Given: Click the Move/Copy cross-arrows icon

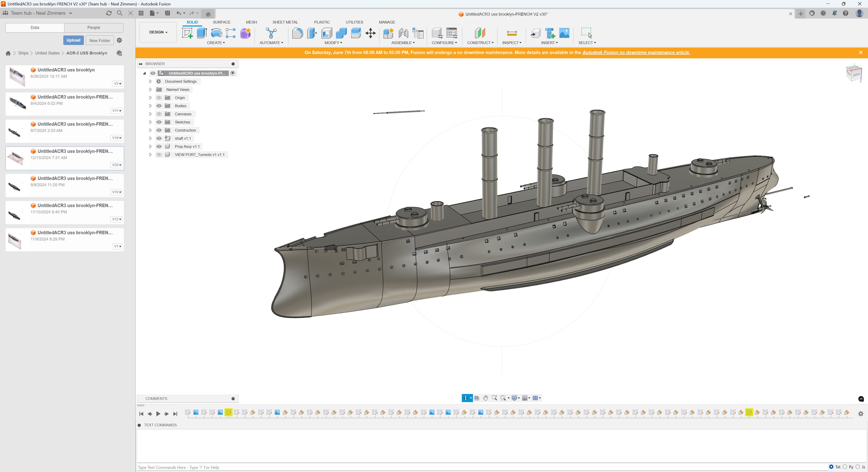Looking at the screenshot, I should [370, 33].
